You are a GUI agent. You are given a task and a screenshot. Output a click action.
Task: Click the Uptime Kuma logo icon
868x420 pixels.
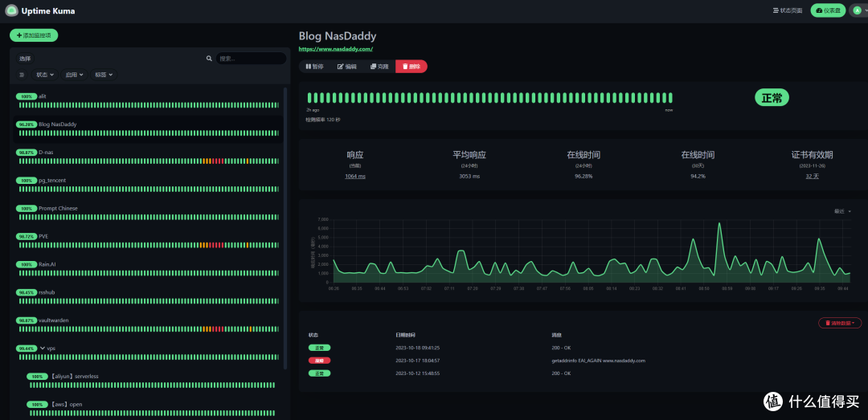11,10
